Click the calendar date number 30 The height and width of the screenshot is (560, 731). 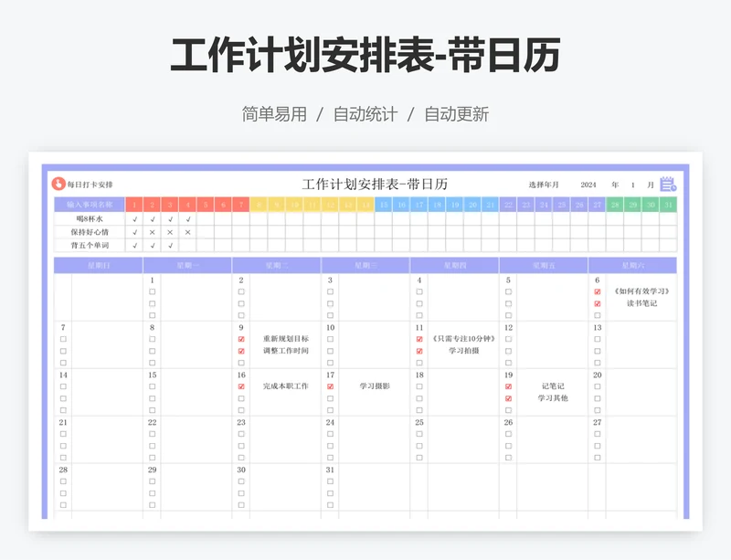pyautogui.click(x=241, y=470)
